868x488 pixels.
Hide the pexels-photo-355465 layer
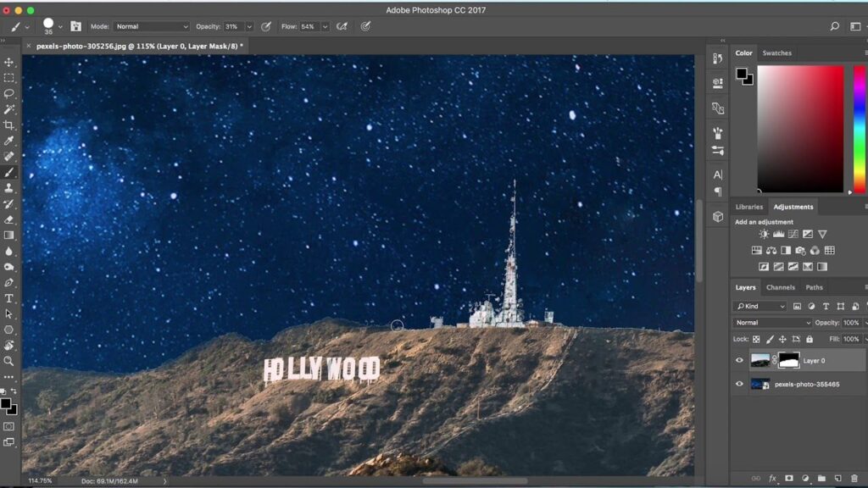(740, 384)
